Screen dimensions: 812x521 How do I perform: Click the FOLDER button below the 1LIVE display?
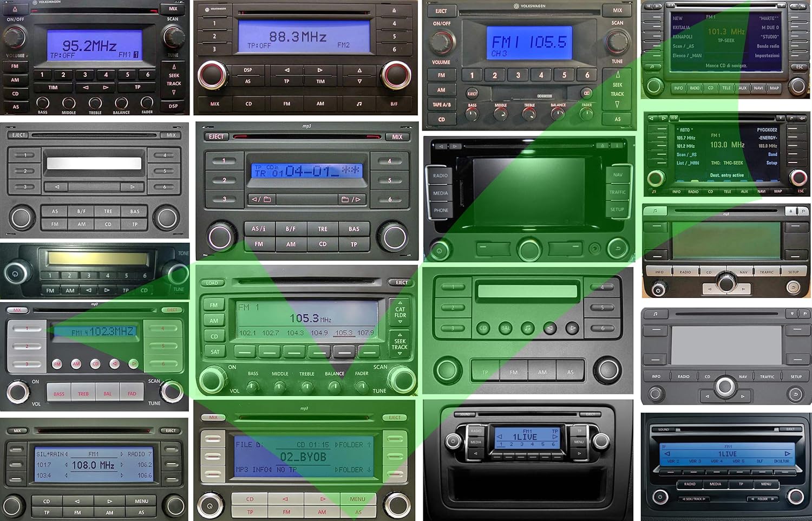[x=762, y=499]
